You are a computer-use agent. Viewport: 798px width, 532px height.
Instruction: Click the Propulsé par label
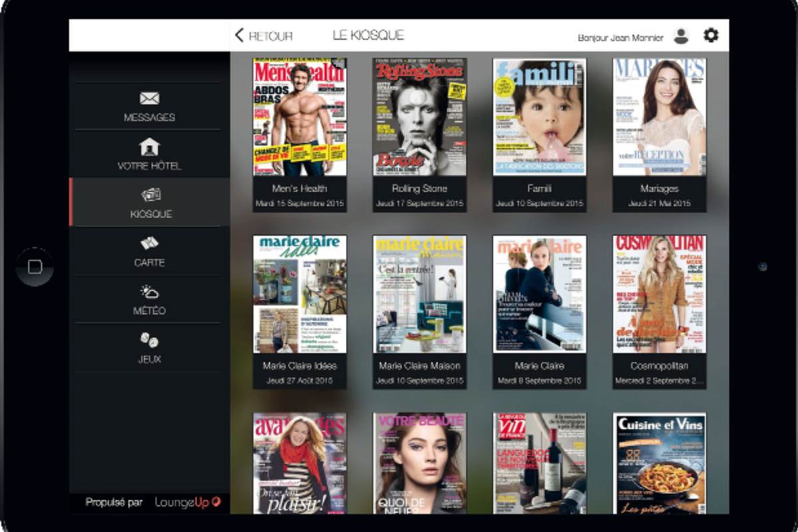click(114, 503)
